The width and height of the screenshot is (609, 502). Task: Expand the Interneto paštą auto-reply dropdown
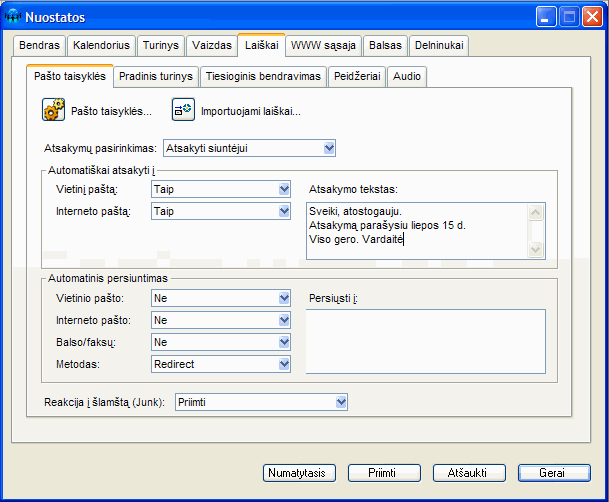point(284,211)
